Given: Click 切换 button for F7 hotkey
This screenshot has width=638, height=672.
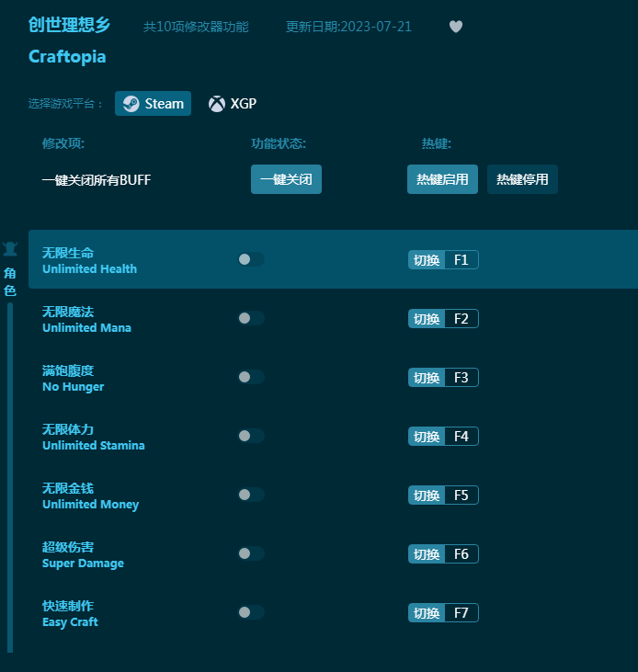Looking at the screenshot, I should point(427,613).
